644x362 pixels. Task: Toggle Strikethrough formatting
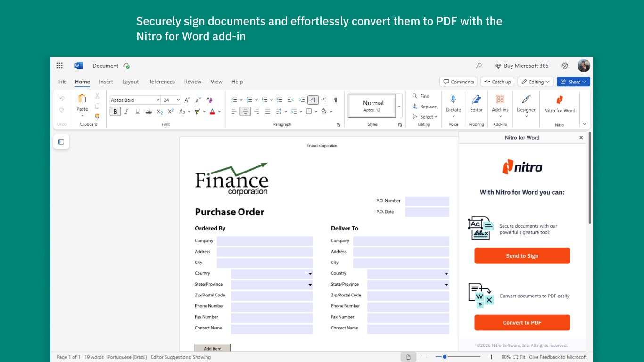[x=149, y=111]
